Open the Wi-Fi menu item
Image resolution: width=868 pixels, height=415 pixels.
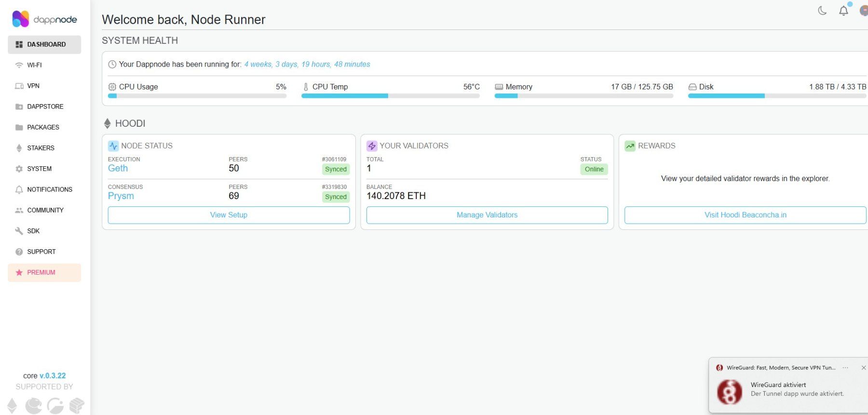pos(44,65)
